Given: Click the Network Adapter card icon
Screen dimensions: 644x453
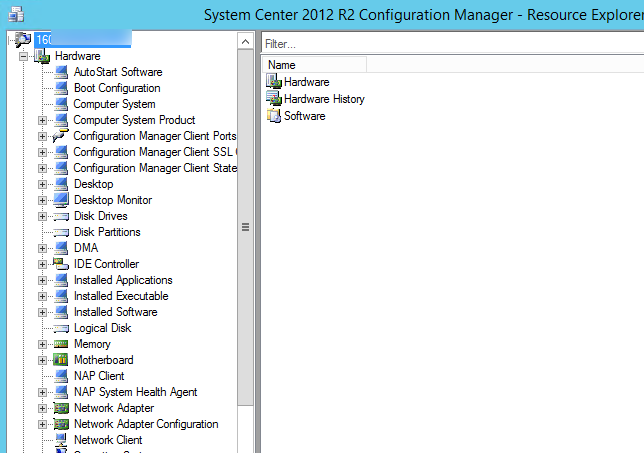Looking at the screenshot, I should 61,408.
